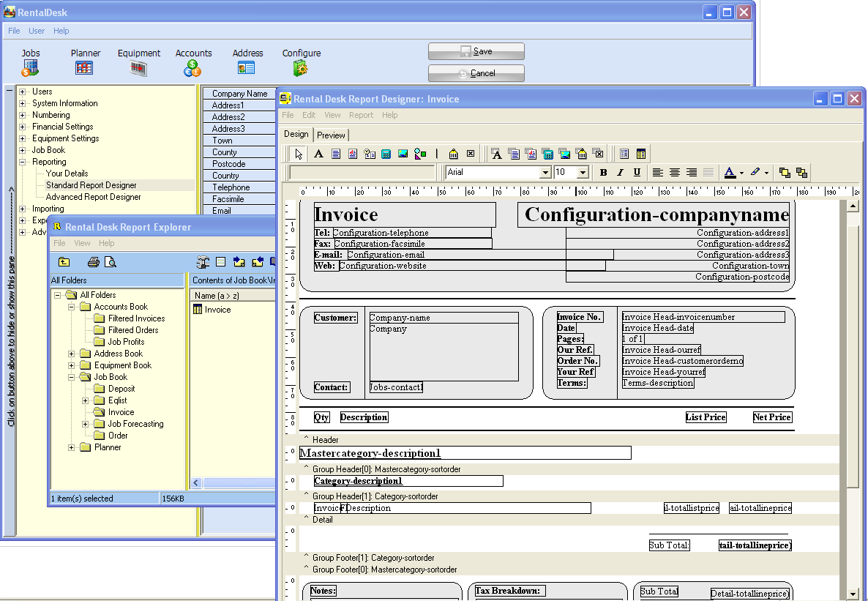Click the Accounts currency icon
Viewport: 868px width, 601px height.
[192, 68]
